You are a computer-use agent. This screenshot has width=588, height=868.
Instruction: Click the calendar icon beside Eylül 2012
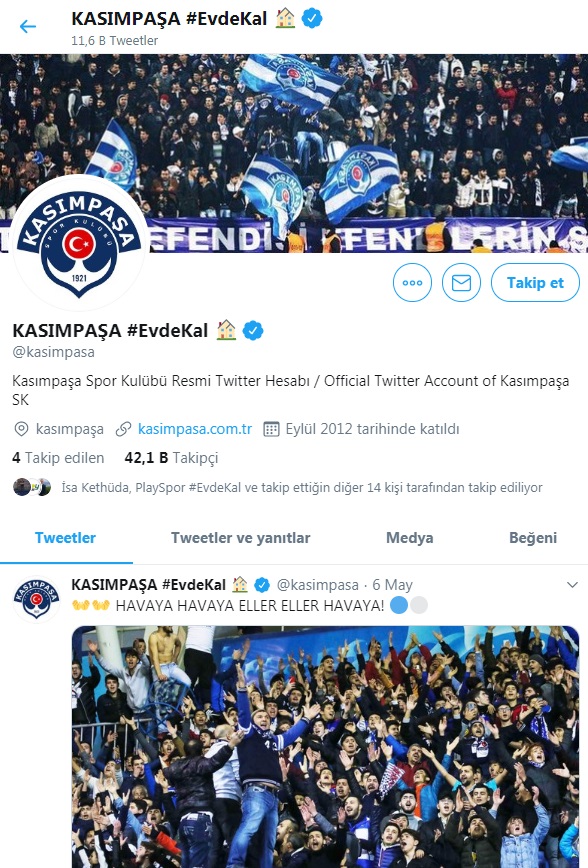[271, 429]
